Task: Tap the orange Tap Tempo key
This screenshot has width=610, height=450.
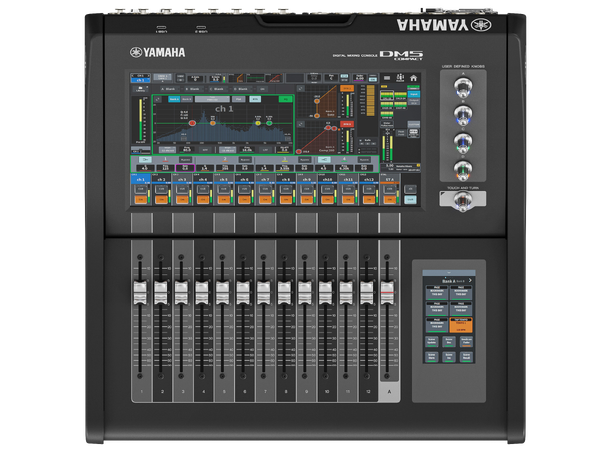Action: click(461, 325)
